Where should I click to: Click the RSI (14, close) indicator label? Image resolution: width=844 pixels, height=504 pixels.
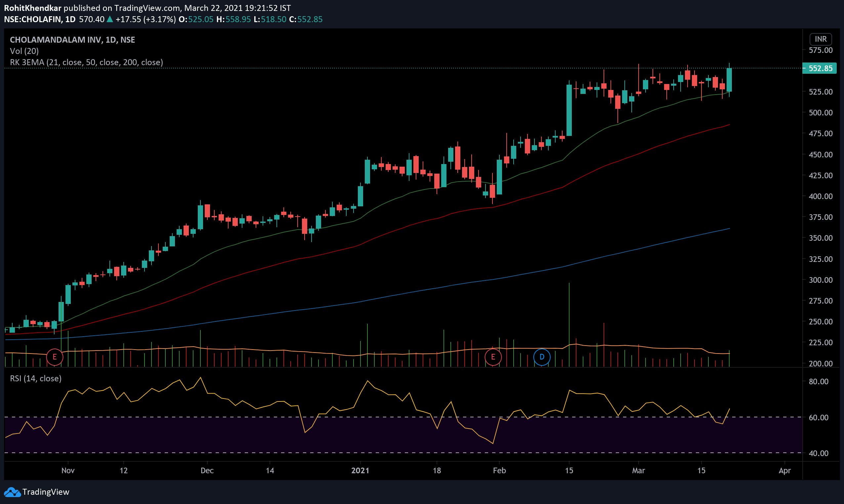(x=36, y=378)
